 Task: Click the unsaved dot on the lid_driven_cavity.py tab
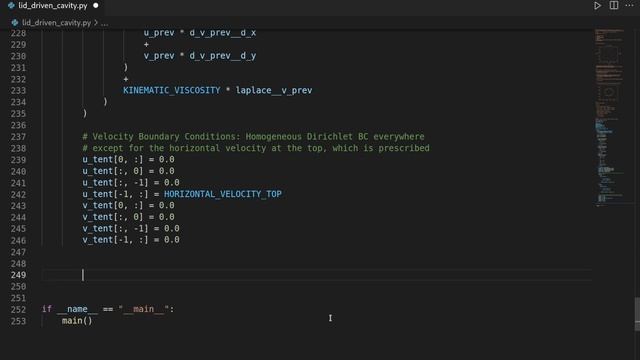click(x=96, y=6)
